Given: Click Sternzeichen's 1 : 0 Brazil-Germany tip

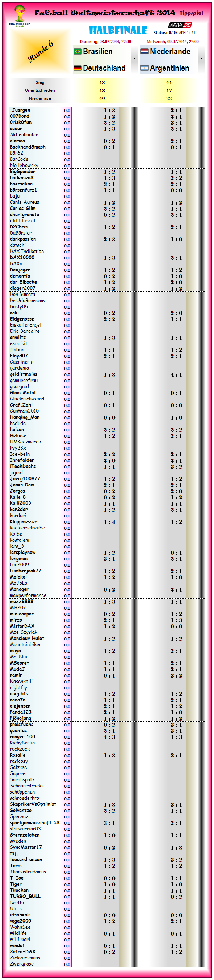Looking at the screenshot, I should [109, 835].
